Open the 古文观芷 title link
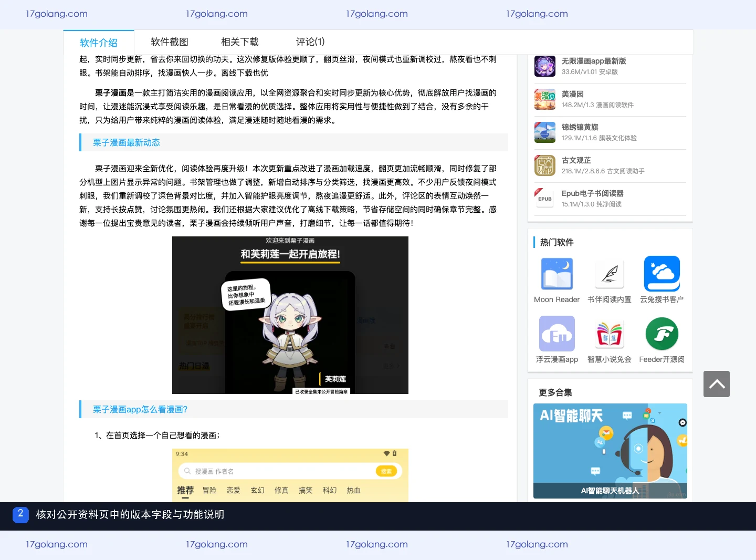 click(576, 160)
